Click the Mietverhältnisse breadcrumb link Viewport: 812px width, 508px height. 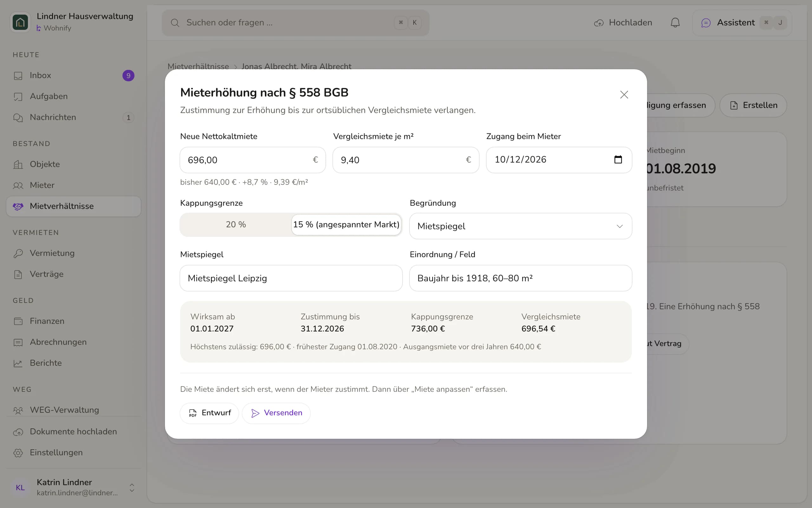[x=198, y=66]
